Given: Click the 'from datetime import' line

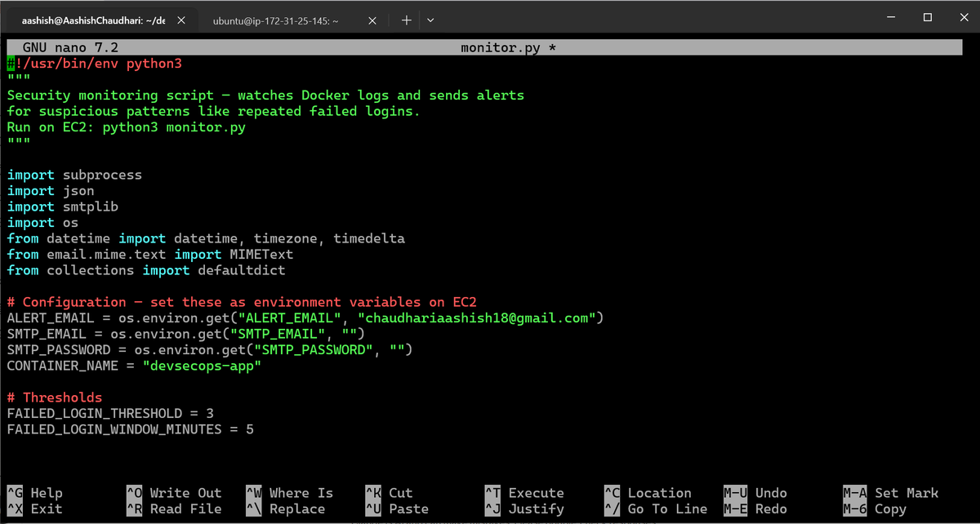Looking at the screenshot, I should point(206,238).
